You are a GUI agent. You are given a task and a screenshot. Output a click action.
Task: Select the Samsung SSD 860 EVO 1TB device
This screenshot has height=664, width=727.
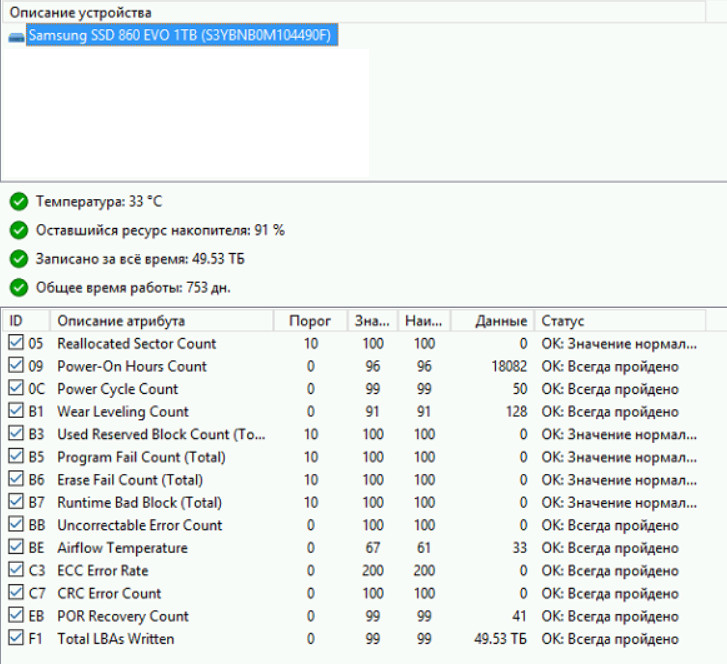180,36
